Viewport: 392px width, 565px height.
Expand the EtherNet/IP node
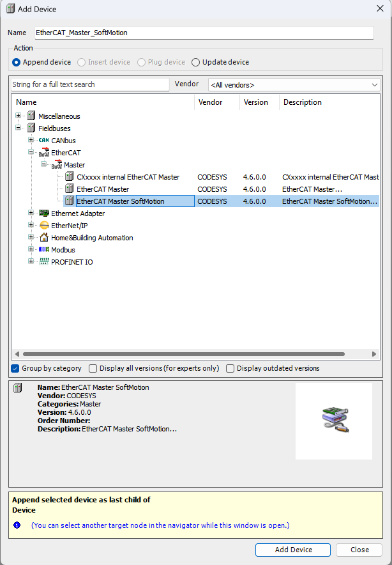click(31, 225)
